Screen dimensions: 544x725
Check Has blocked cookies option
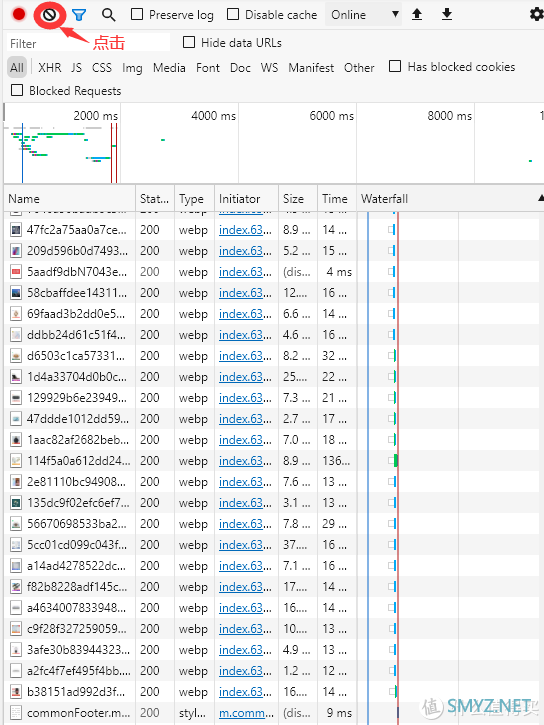(x=395, y=67)
